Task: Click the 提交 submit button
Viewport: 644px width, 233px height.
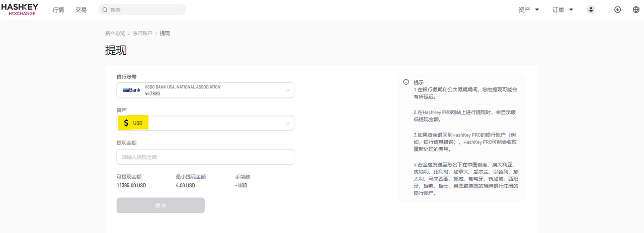Action: point(160,205)
